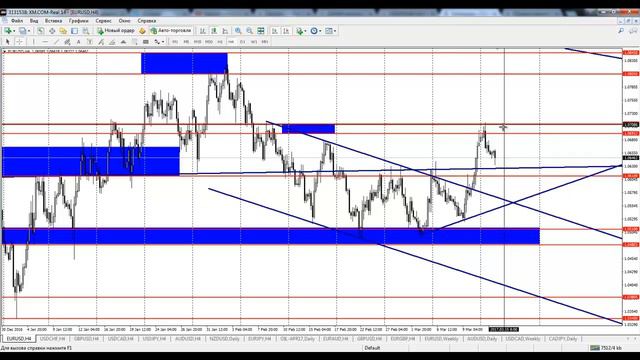Image resolution: width=640 pixels, height=360 pixels.
Task: Switch to the OIL-APR17,Daily chart tab
Action: point(298,339)
